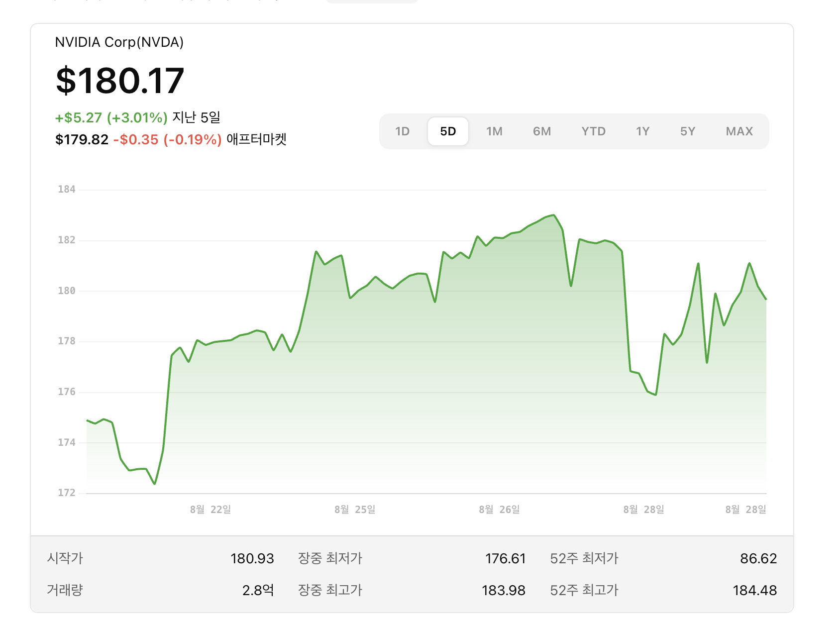840x622 pixels.
Task: Select the 1D time range tab
Action: coord(402,131)
